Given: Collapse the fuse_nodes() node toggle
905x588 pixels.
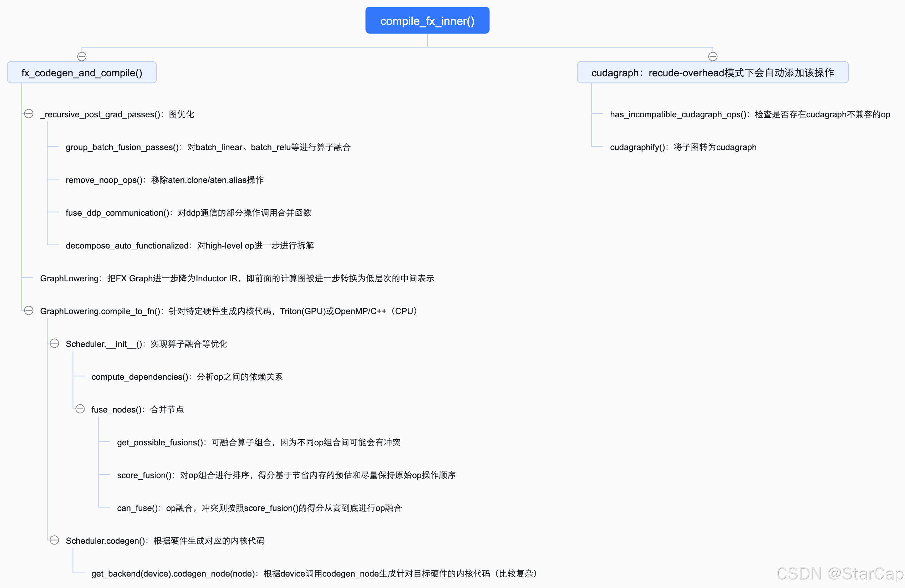Looking at the screenshot, I should click(80, 409).
